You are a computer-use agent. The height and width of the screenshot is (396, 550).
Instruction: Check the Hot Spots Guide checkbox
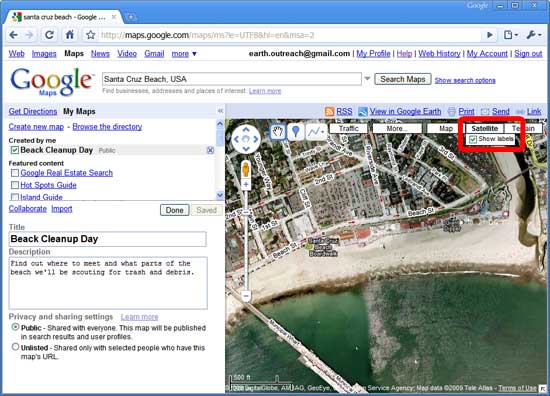pos(15,185)
